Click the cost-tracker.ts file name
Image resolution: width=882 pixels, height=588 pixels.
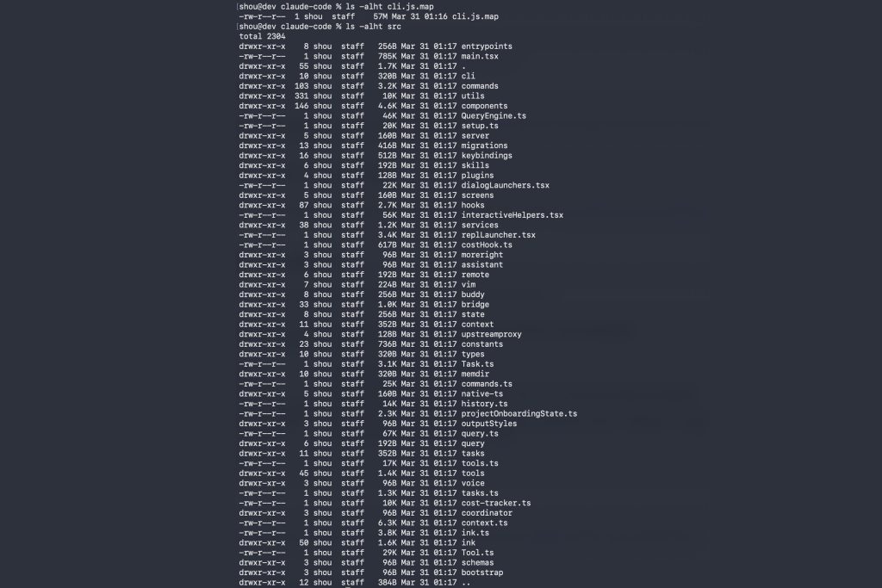point(496,503)
